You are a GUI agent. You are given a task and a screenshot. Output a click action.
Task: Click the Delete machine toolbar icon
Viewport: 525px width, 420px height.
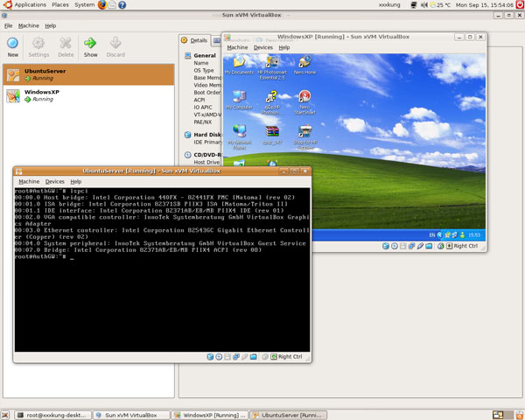(x=66, y=47)
